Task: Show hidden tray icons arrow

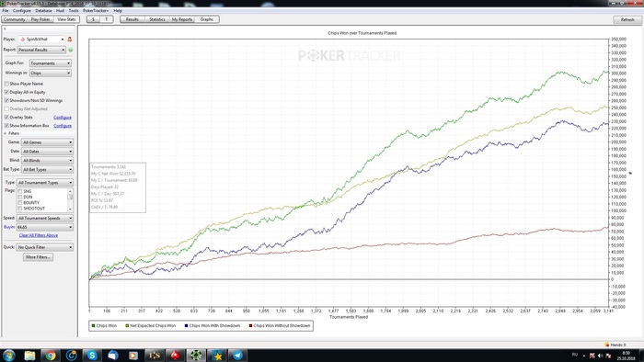Action: [x=583, y=356]
